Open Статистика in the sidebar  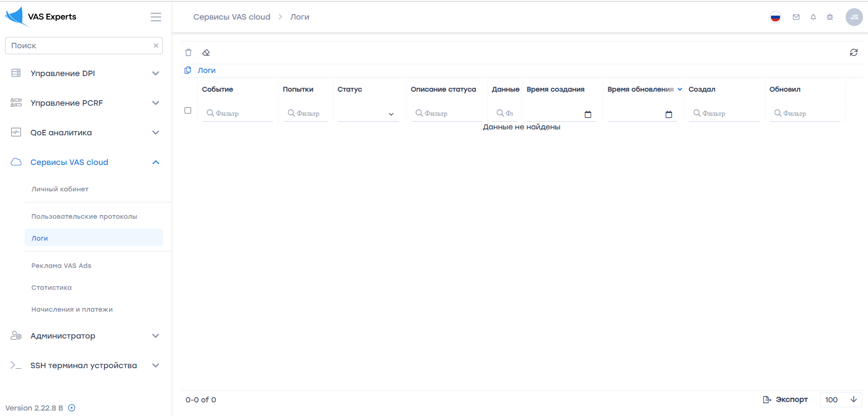[51, 288]
